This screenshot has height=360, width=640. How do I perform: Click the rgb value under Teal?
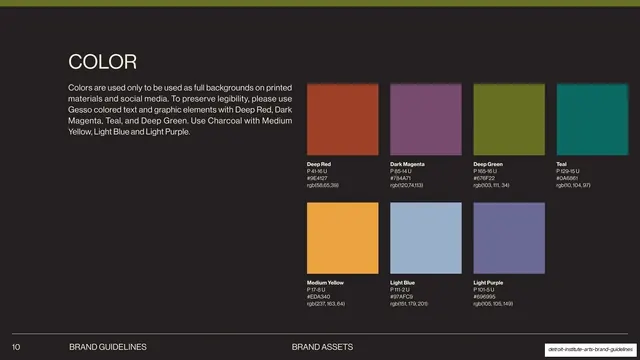click(573, 185)
